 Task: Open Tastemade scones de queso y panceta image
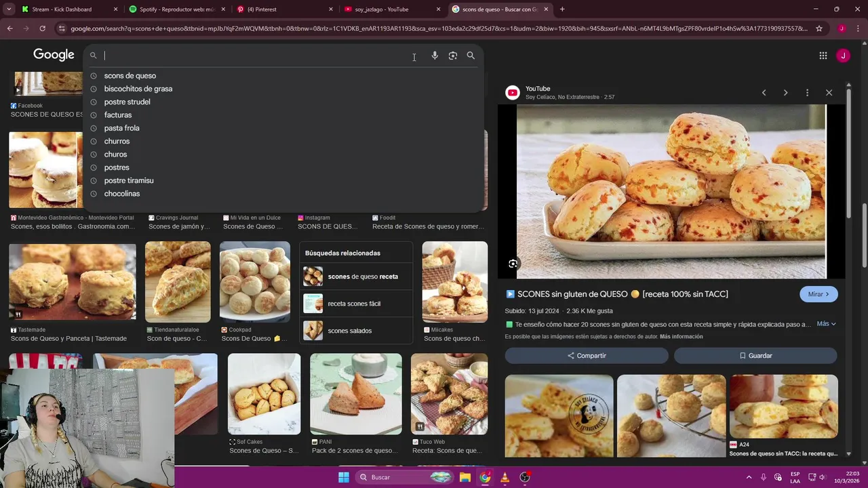click(73, 281)
